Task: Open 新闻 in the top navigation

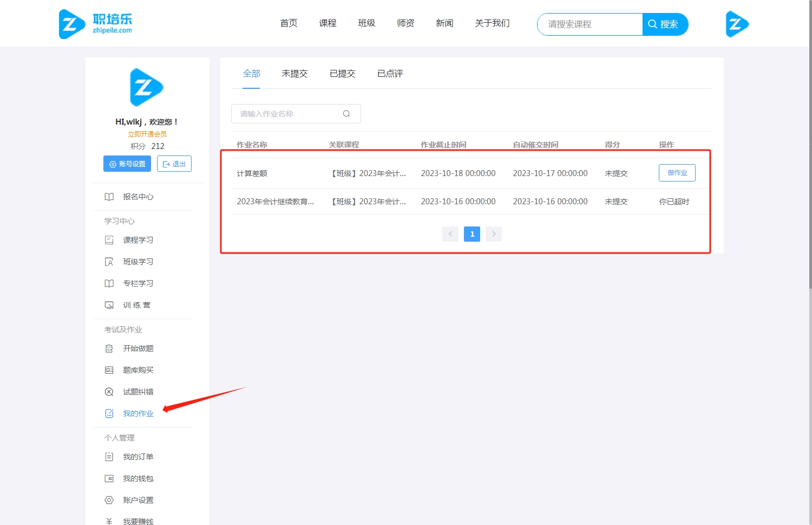Action: pyautogui.click(x=445, y=23)
